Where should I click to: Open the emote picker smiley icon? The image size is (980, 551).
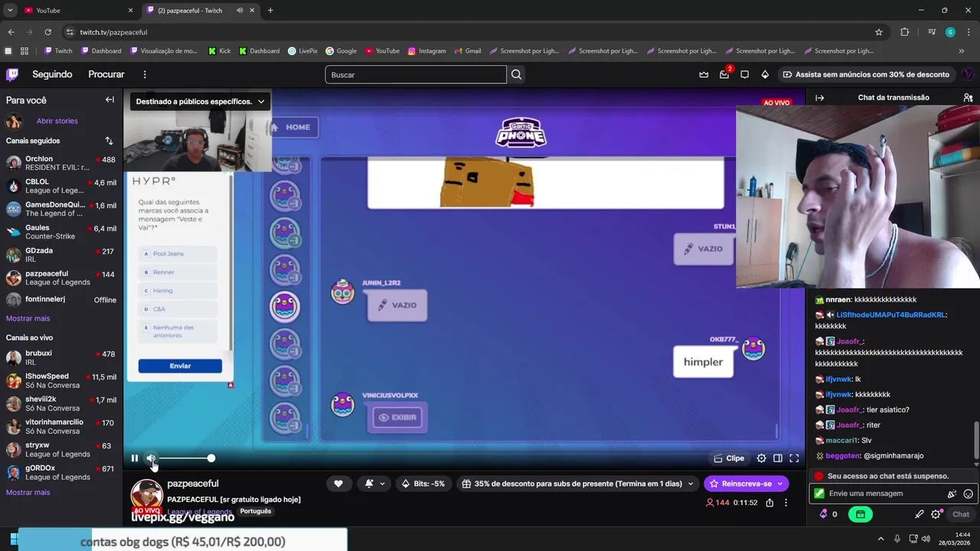(969, 494)
